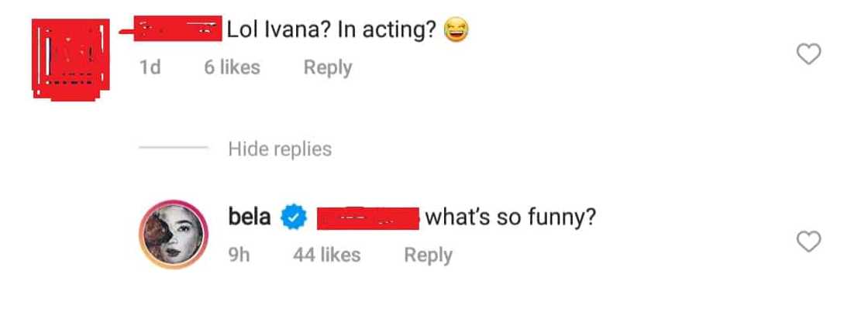Show who gave bela's reply 44 likes
The image size is (868, 315).
coord(326,255)
